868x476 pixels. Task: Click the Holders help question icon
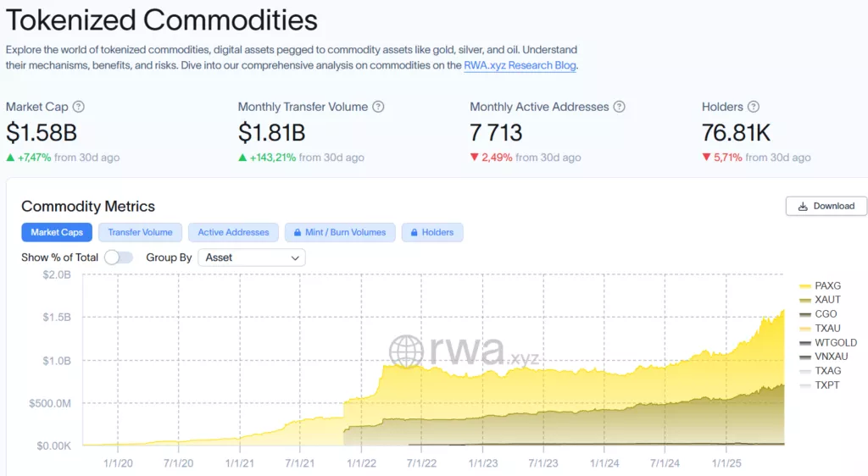coord(754,107)
